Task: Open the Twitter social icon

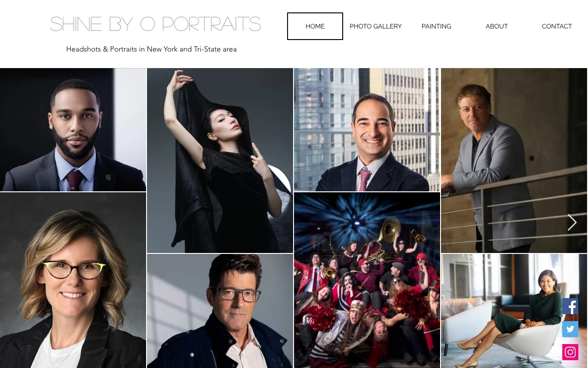Action: 570,329
